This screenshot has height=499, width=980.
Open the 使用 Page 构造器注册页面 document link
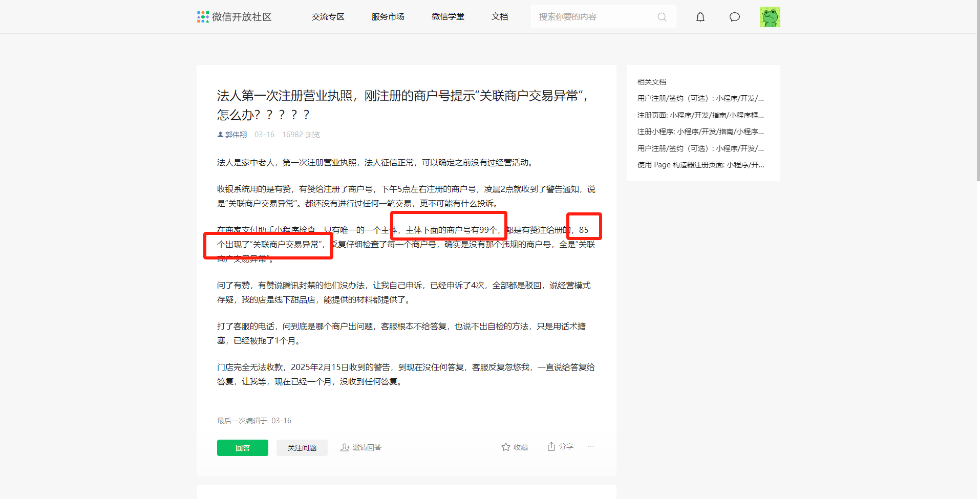(701, 165)
